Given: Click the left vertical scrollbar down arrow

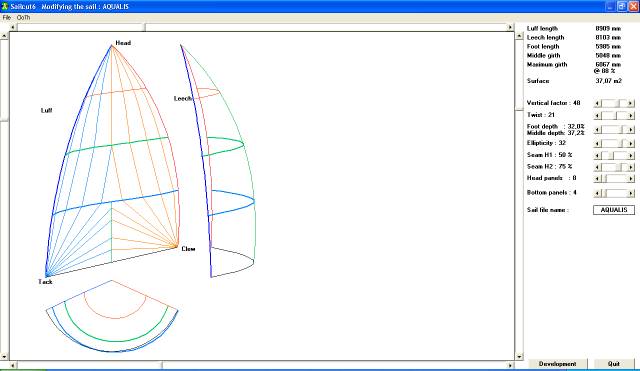Looking at the screenshot, I should coord(4,357).
